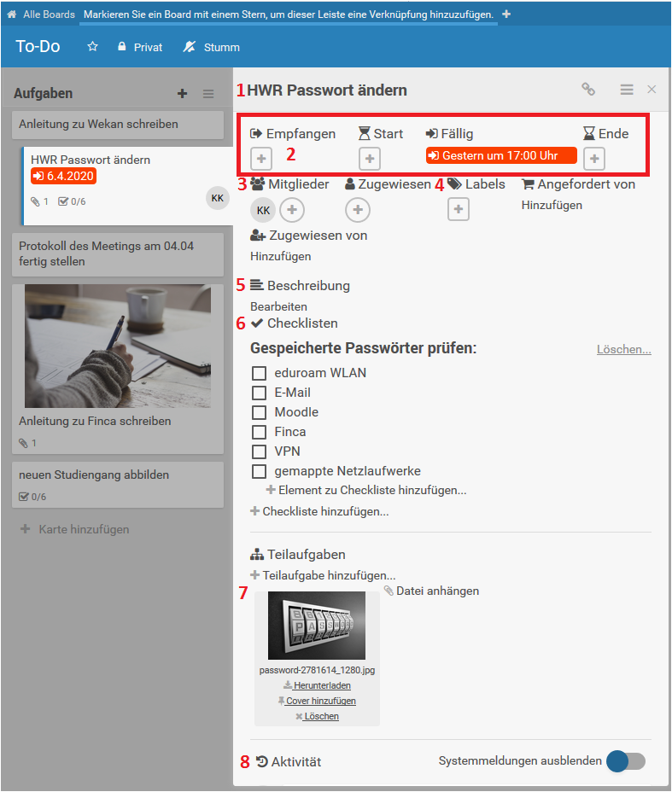Open the card hamburger menu
Screen dimensions: 672x792
point(627,90)
